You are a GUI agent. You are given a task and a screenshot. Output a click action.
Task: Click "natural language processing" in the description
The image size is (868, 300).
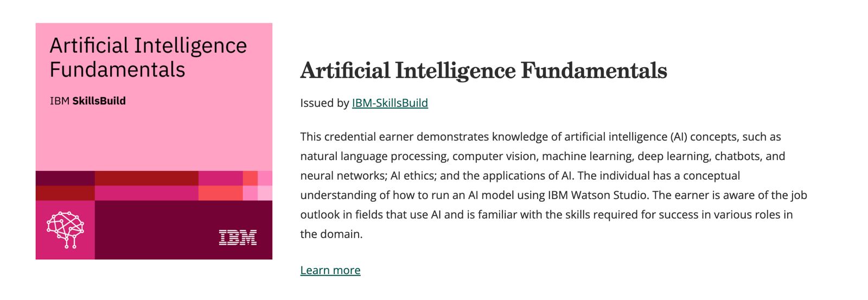tap(374, 156)
